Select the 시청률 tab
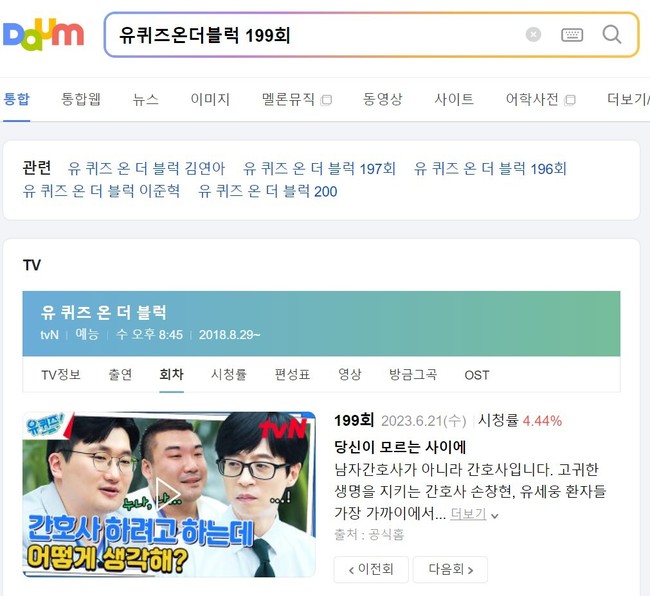The image size is (650, 596). point(229,375)
